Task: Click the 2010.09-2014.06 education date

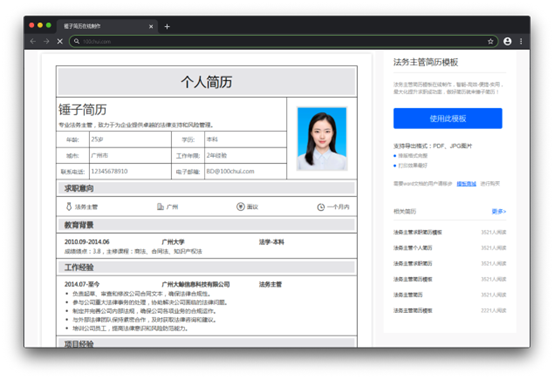Action: coord(87,242)
